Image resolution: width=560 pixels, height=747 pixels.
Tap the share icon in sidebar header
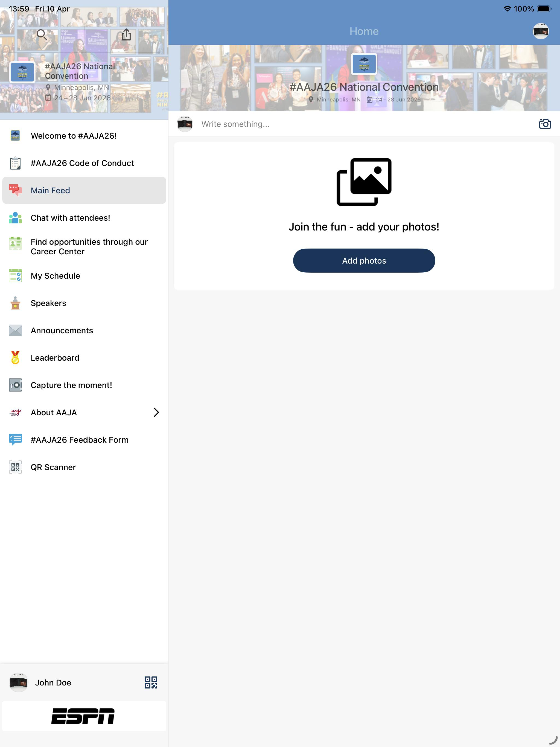pos(126,34)
